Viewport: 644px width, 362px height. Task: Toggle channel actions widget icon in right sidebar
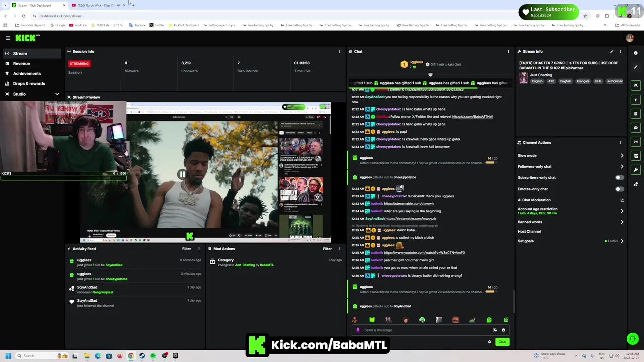coord(636,156)
